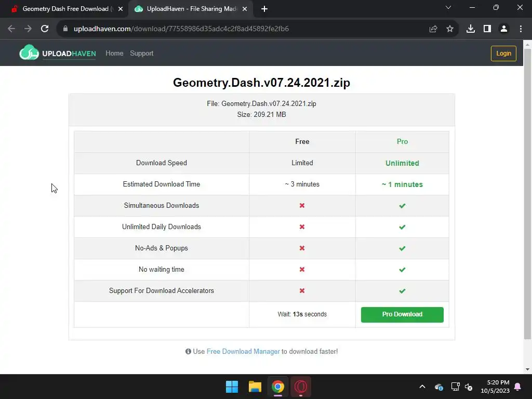Click the 'Estimated Download Time' row label
Screen dimensions: 532x399
pyautogui.click(x=161, y=184)
